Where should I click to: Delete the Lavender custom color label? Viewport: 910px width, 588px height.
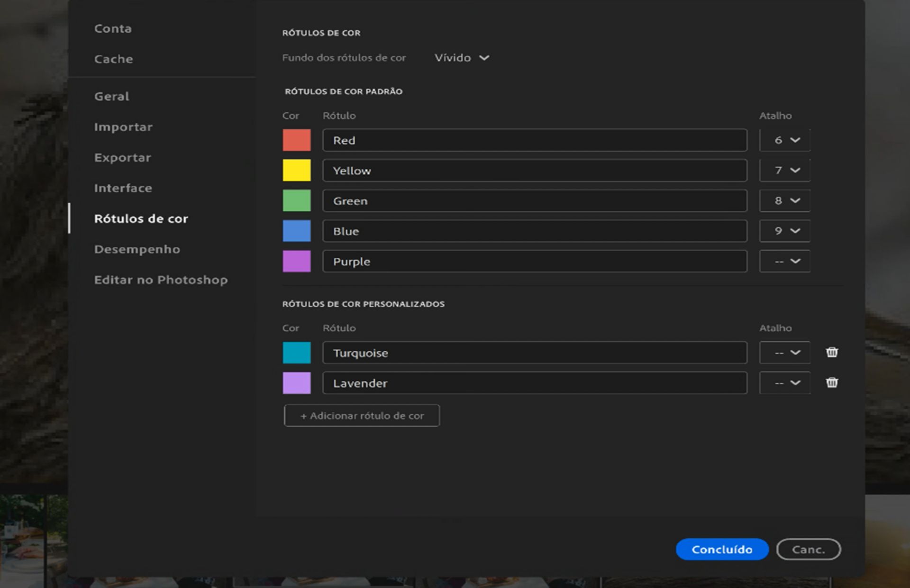point(832,382)
